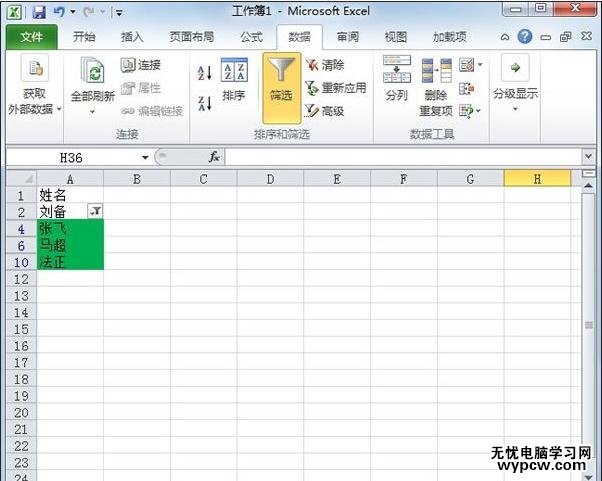Click the Redo icon in quick access toolbar

tap(89, 12)
